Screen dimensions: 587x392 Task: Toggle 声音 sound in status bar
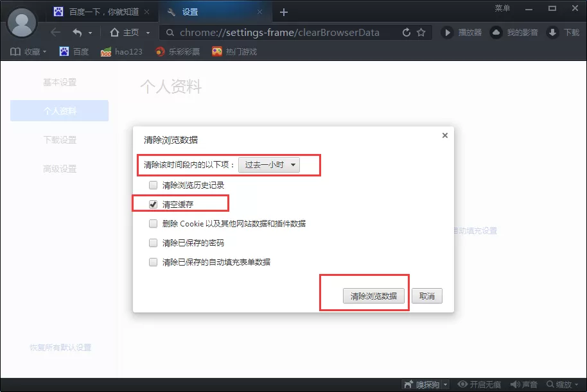(524, 384)
